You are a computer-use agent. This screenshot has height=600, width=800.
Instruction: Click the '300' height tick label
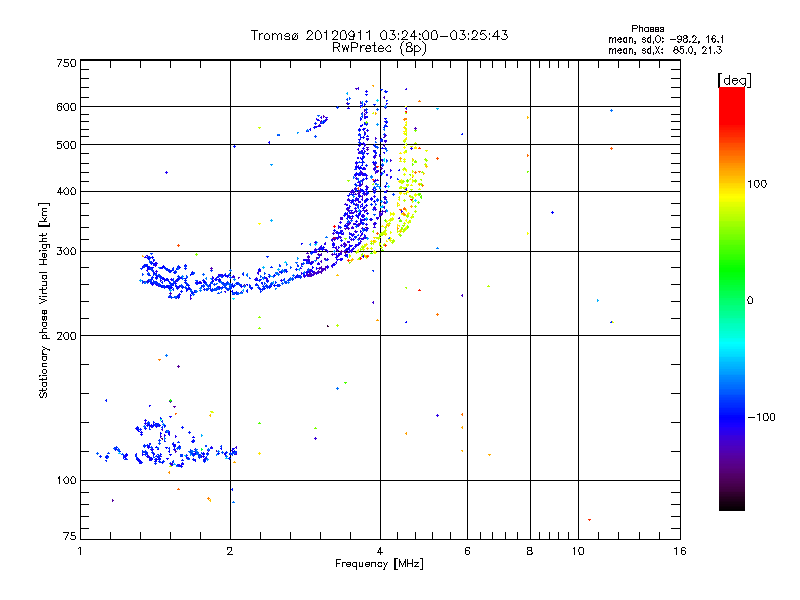coord(66,252)
